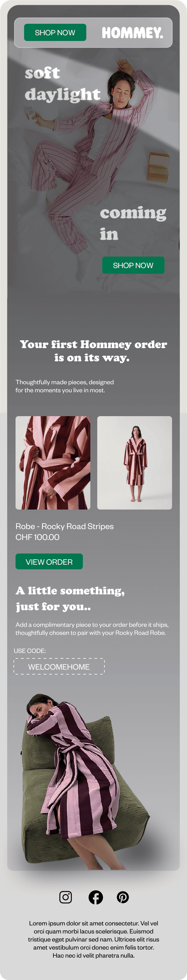Image resolution: width=187 pixels, height=980 pixels.
Task: Click the HOMMEY. logo in header
Action: click(x=133, y=33)
